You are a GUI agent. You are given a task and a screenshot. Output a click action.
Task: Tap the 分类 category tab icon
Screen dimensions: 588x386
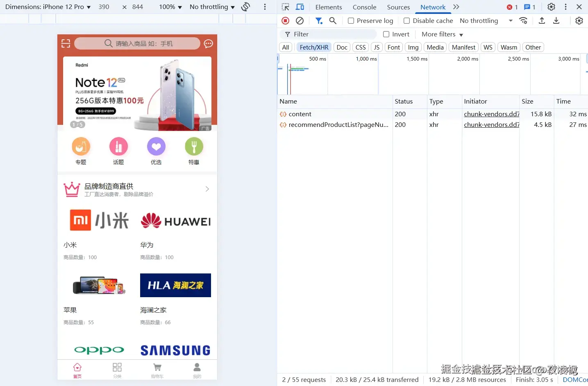[117, 370]
